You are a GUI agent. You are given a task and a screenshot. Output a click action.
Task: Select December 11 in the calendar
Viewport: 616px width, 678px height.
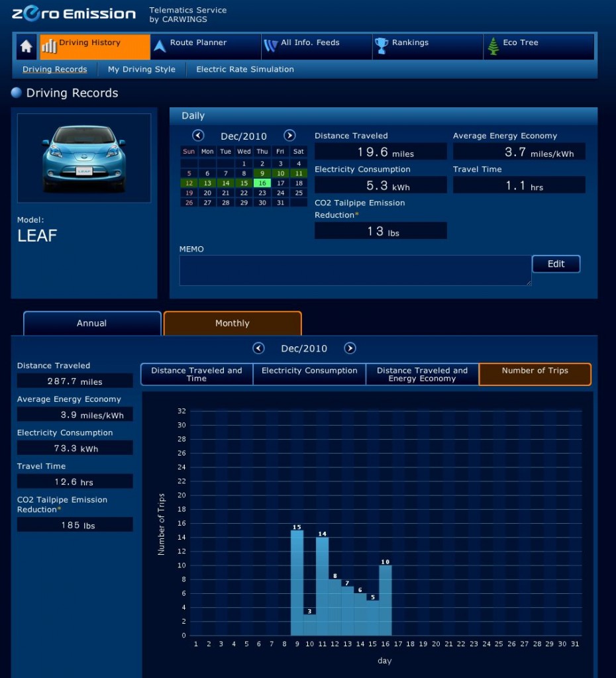[x=299, y=173]
